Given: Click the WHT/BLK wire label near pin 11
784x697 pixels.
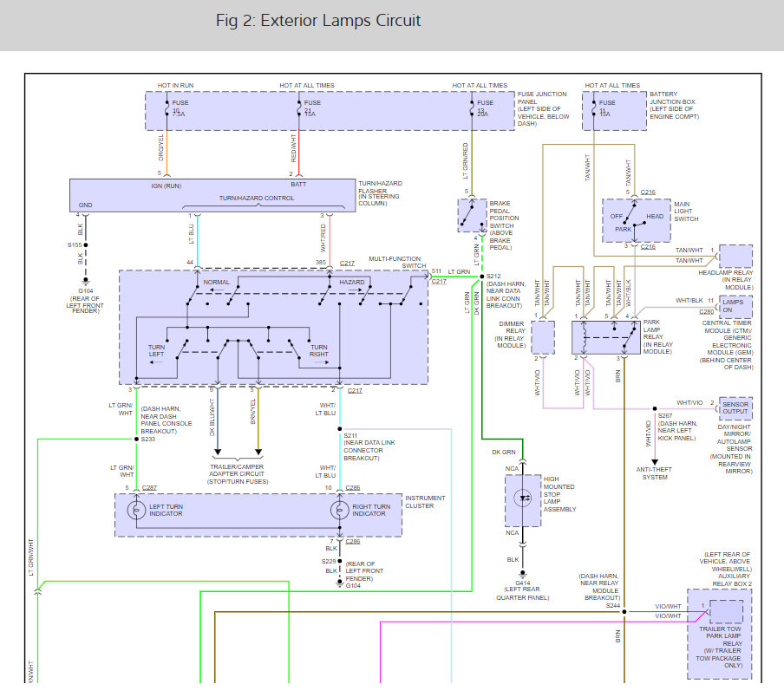Looking at the screenshot, I should (x=689, y=300).
